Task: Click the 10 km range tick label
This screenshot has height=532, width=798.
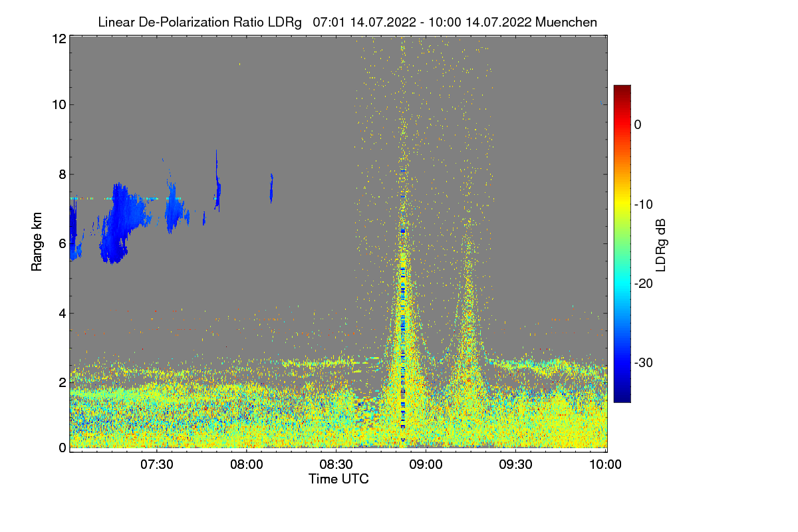Action: click(59, 104)
